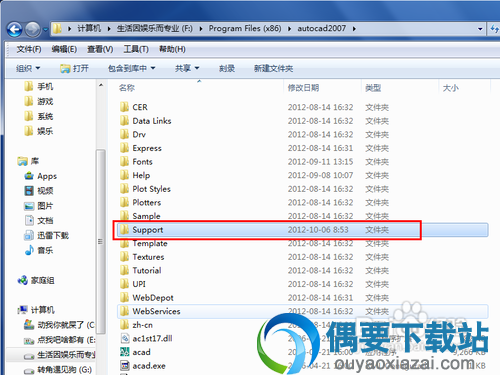Select the acad application icon
This screenshot has height=375, width=500.
click(124, 352)
